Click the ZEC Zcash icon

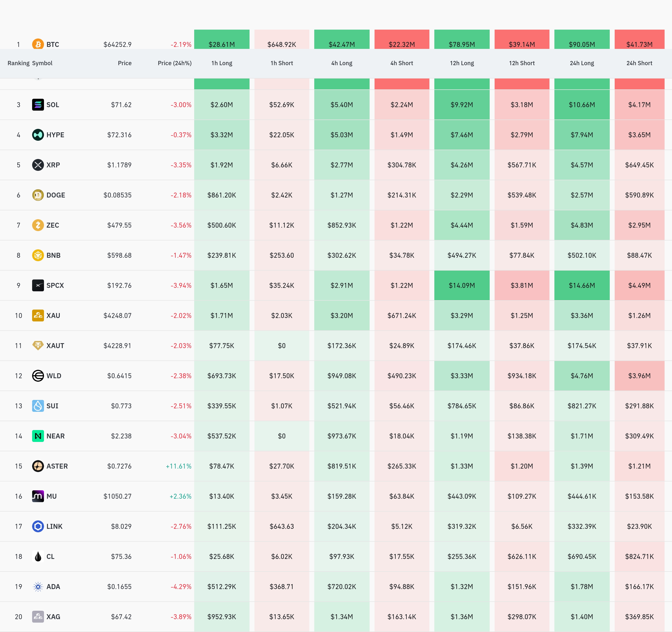click(38, 225)
